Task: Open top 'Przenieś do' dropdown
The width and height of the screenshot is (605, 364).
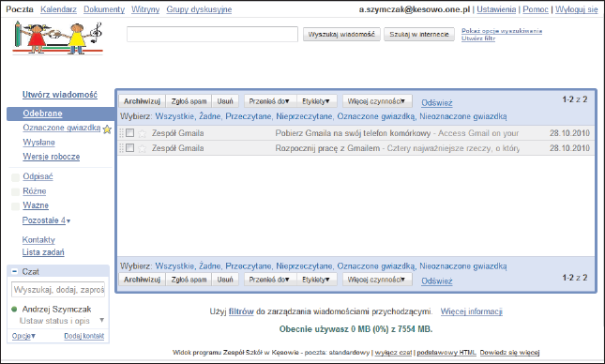Action: 270,101
